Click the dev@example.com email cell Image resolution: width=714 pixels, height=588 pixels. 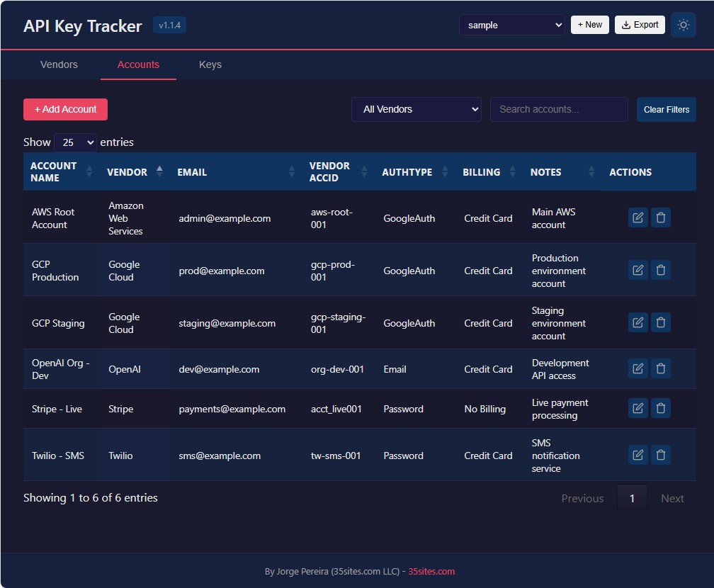point(219,369)
